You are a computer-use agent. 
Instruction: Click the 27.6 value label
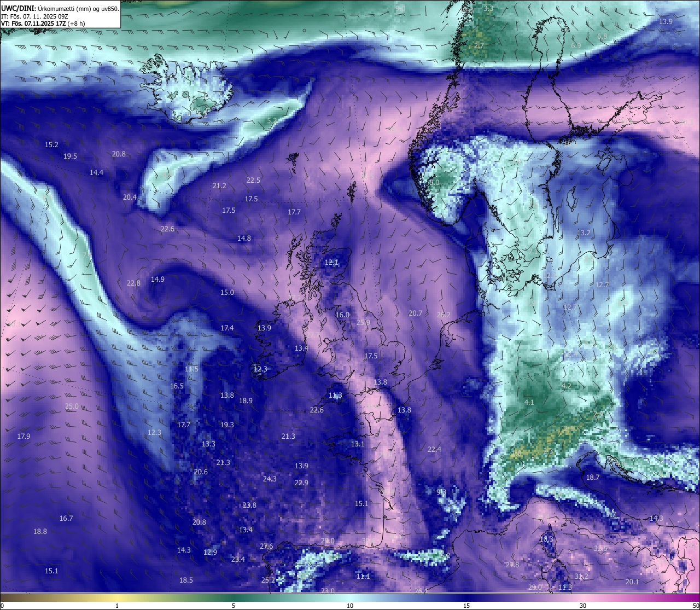(266, 547)
